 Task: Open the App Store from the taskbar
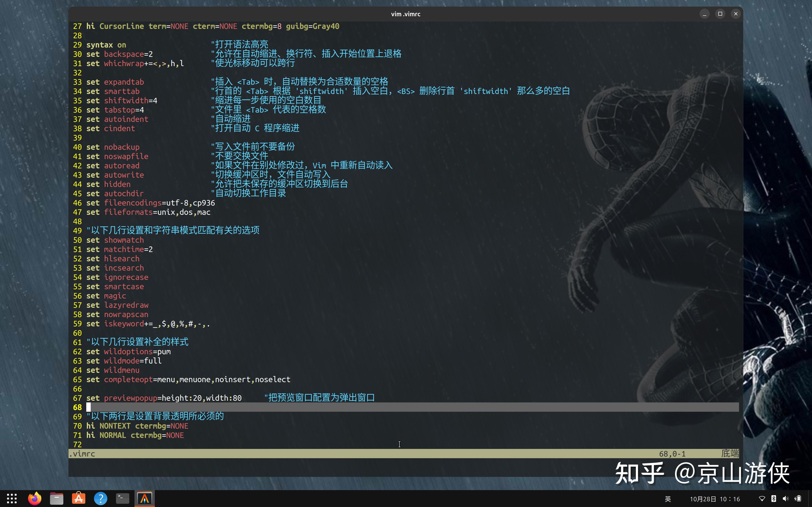[78, 498]
